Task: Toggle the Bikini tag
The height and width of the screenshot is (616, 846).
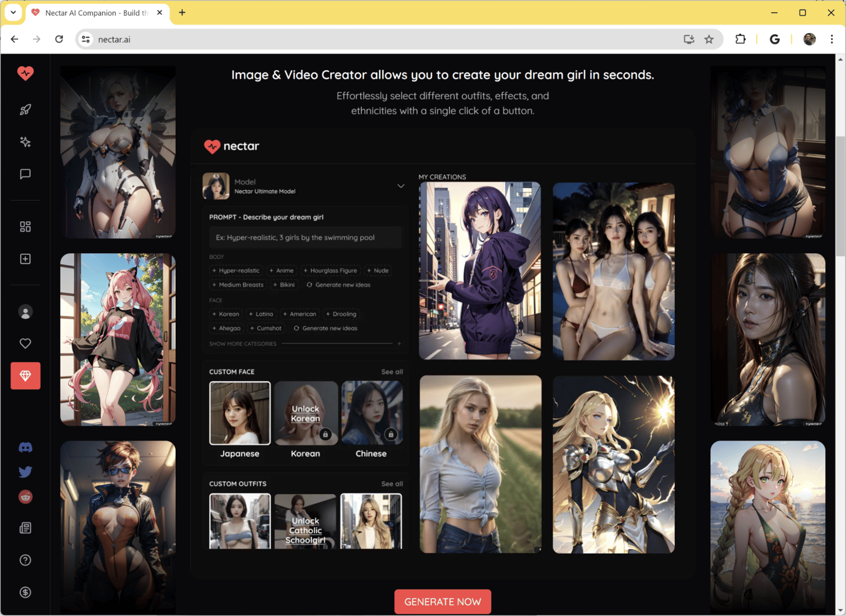Action: click(284, 285)
